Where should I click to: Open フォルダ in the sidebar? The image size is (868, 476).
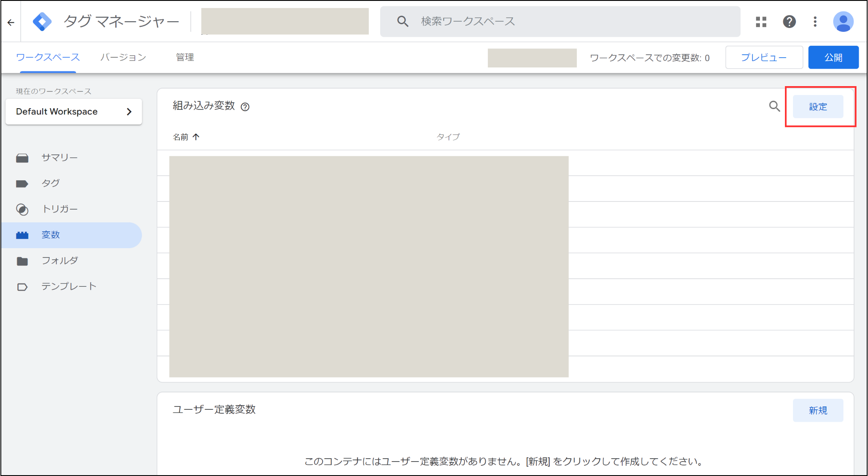coord(60,260)
